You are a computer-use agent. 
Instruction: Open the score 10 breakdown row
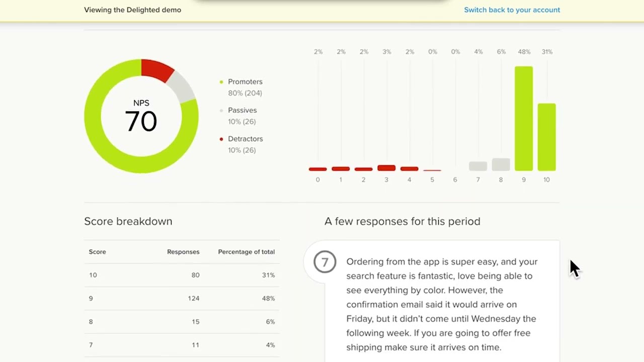tap(182, 275)
